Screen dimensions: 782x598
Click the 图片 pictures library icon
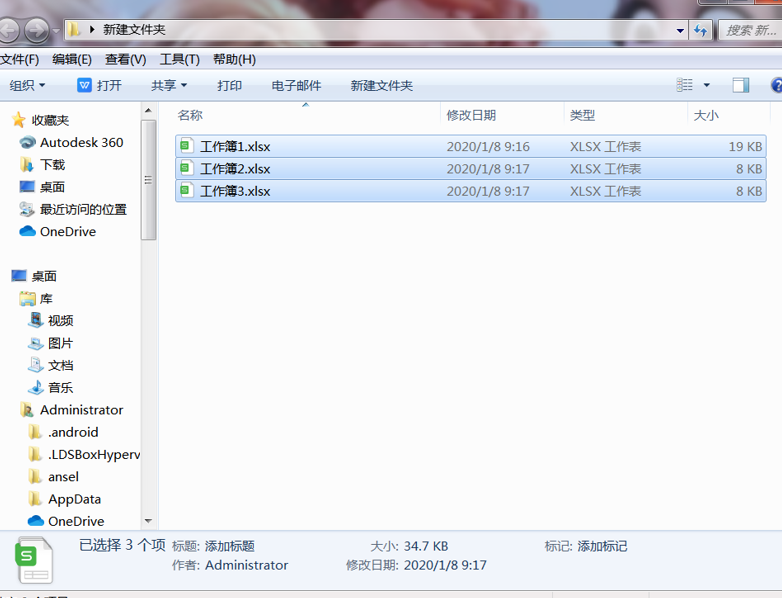[x=35, y=343]
